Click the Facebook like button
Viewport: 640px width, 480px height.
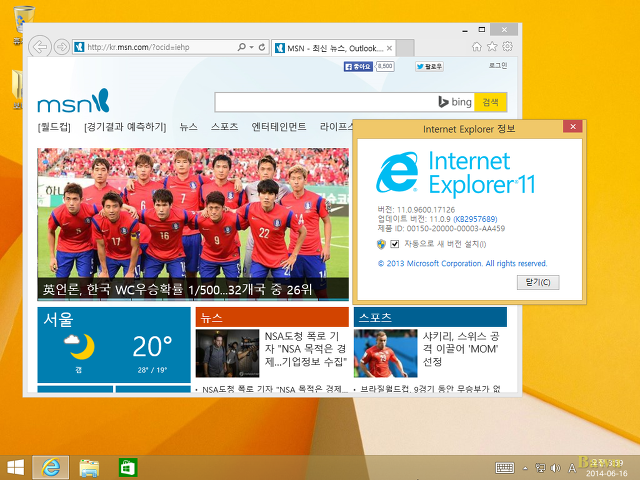click(358, 66)
